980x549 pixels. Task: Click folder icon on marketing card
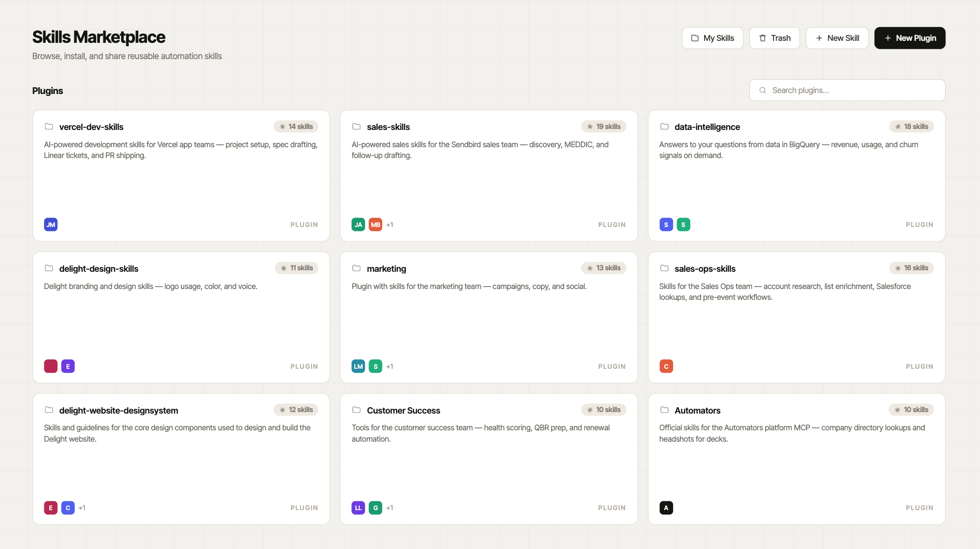tap(356, 268)
